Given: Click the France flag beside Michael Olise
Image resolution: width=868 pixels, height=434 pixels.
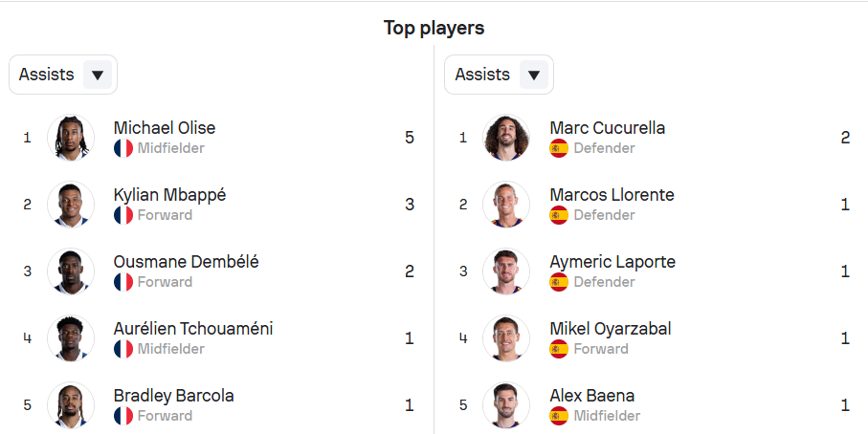Looking at the screenshot, I should pyautogui.click(x=123, y=148).
